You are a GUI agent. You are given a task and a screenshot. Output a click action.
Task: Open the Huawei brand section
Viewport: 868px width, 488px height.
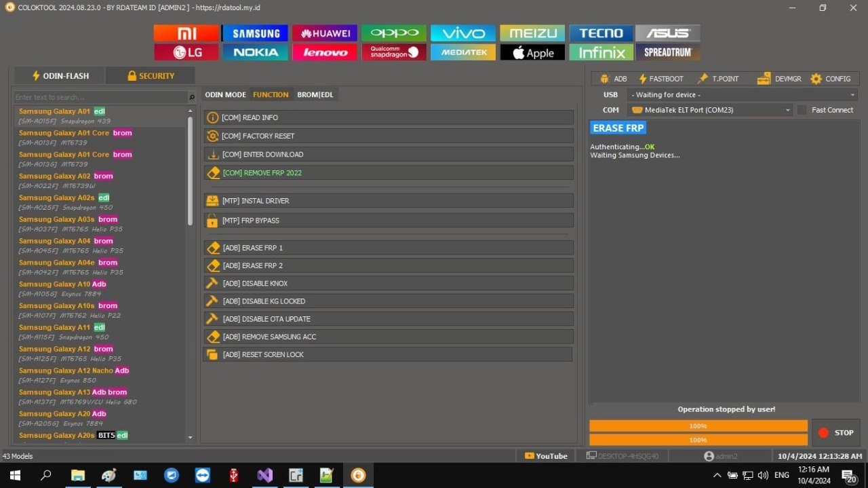325,33
